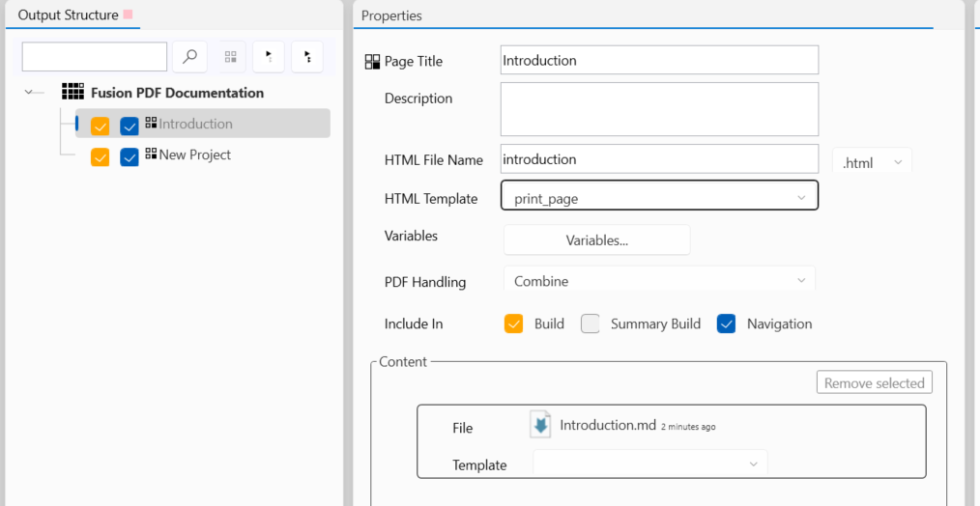Click the Variables... button
This screenshot has height=506, width=980.
coord(596,239)
